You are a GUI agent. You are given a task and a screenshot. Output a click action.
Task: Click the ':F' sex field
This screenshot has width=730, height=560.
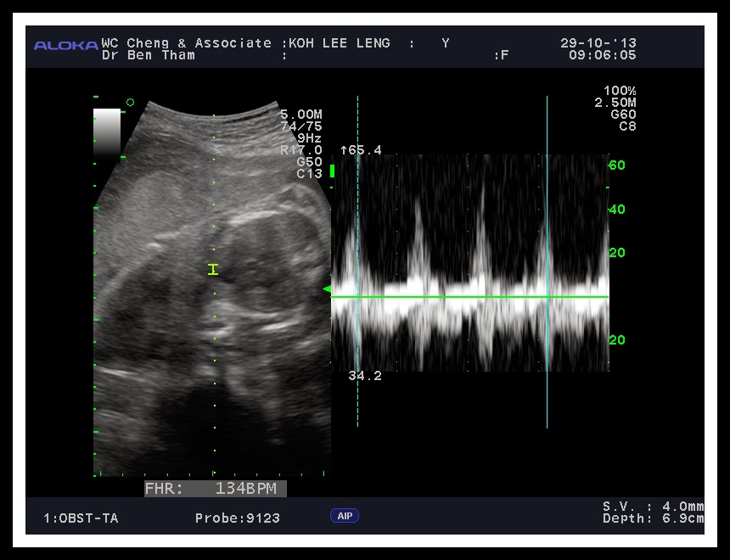click(x=501, y=55)
